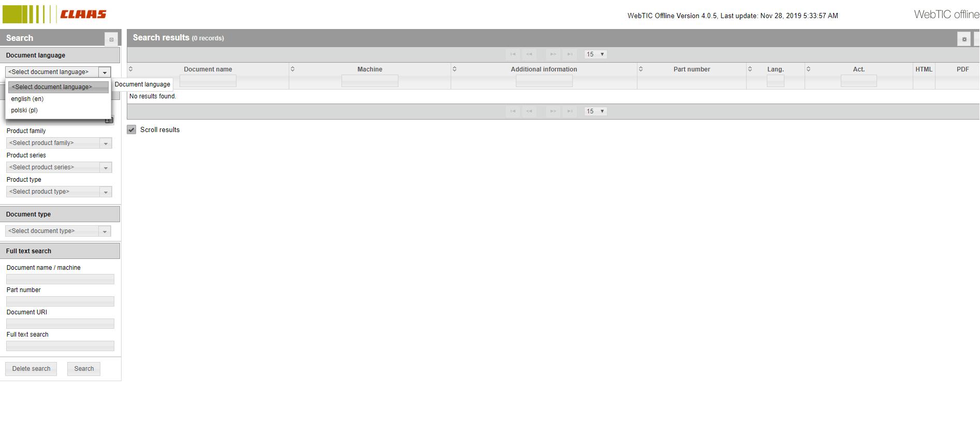Sort by Document name column arrows
This screenshot has width=980, height=435.
coord(131,69)
